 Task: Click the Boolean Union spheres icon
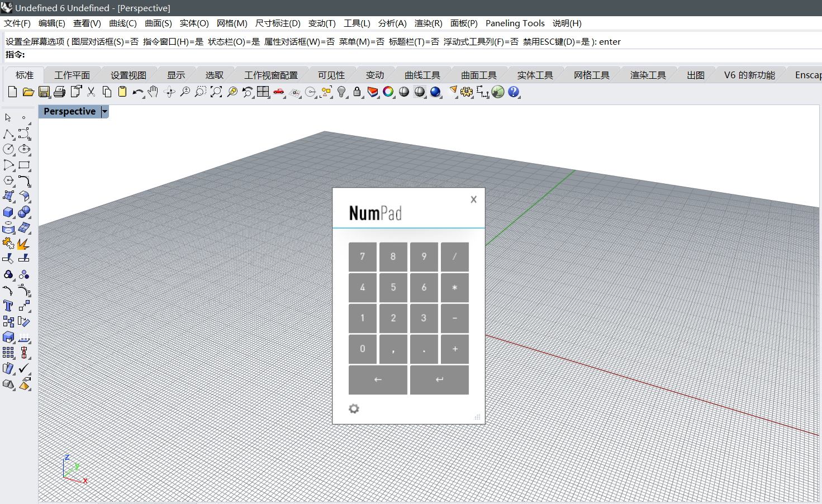tap(24, 212)
